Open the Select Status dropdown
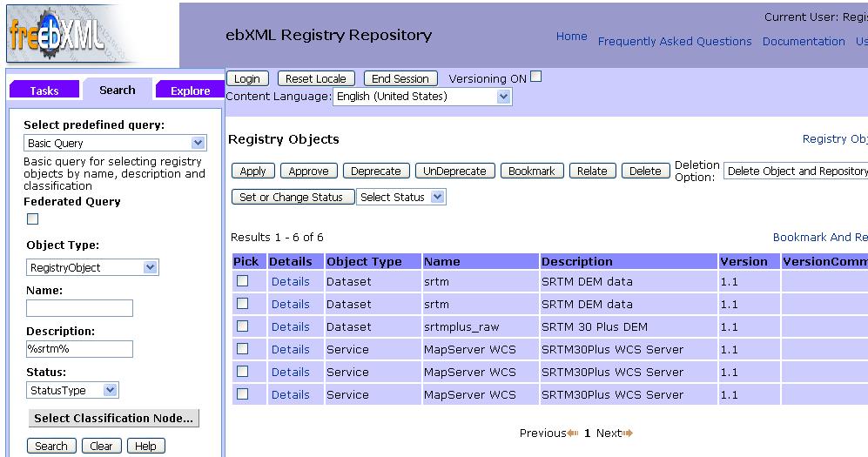Screen dimensions: 868x457 [x=401, y=198]
